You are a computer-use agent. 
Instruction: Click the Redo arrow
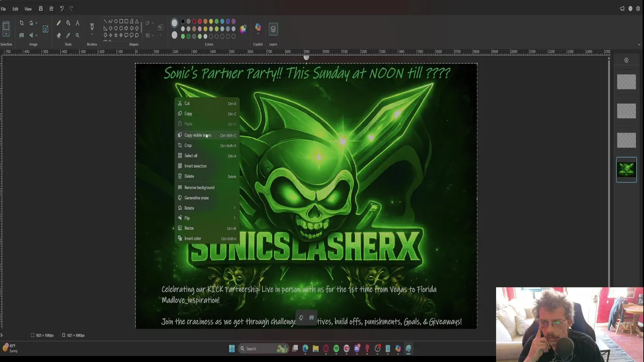[71, 9]
